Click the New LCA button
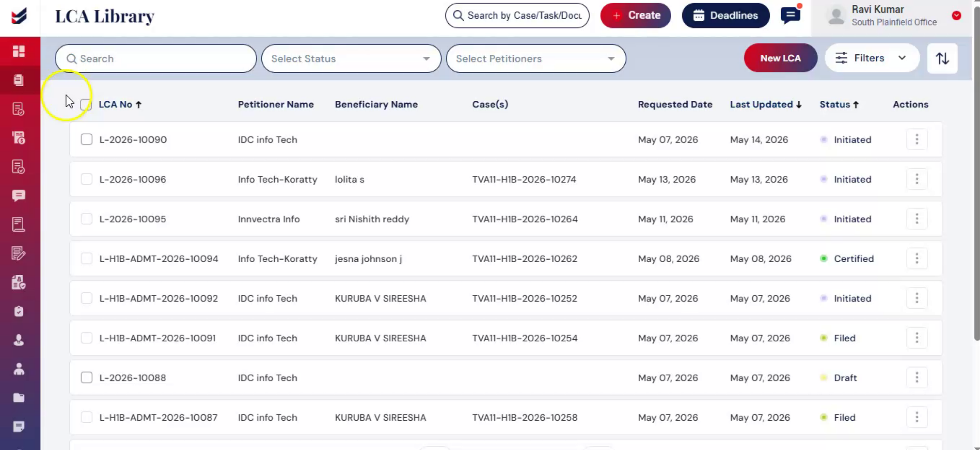 (x=780, y=58)
